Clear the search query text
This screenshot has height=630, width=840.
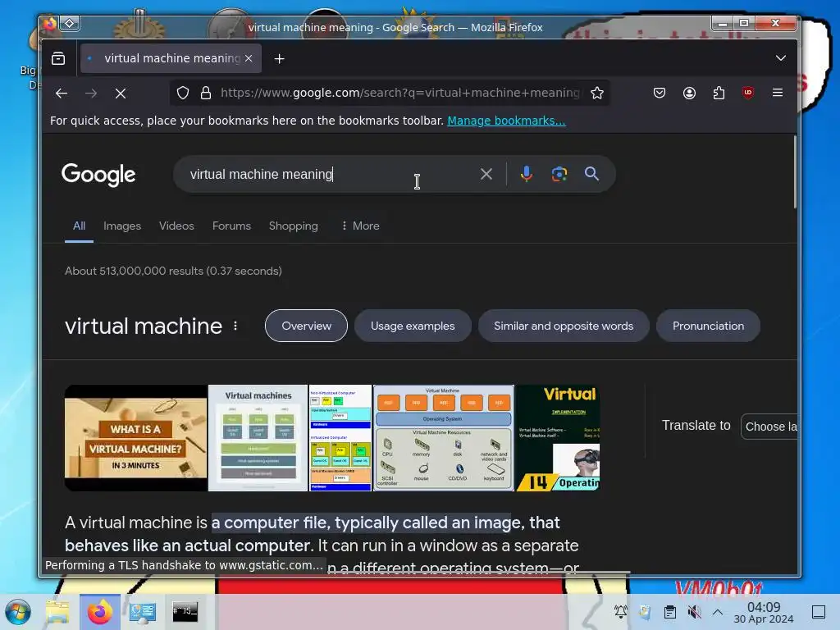(x=486, y=174)
